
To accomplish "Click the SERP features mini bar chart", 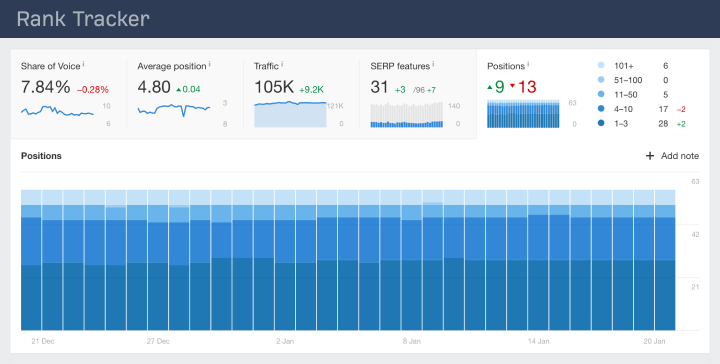I will point(407,115).
